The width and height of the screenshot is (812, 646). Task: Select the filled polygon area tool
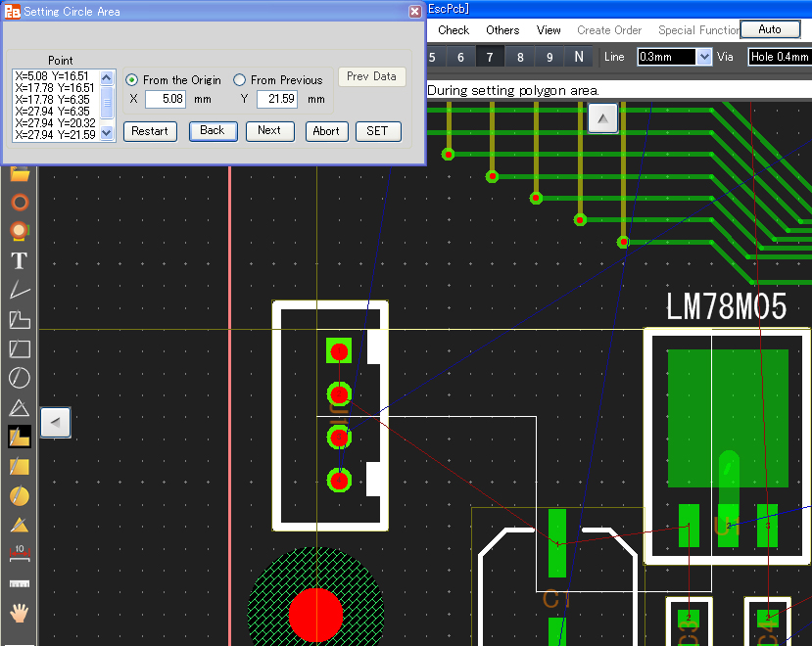(20, 437)
